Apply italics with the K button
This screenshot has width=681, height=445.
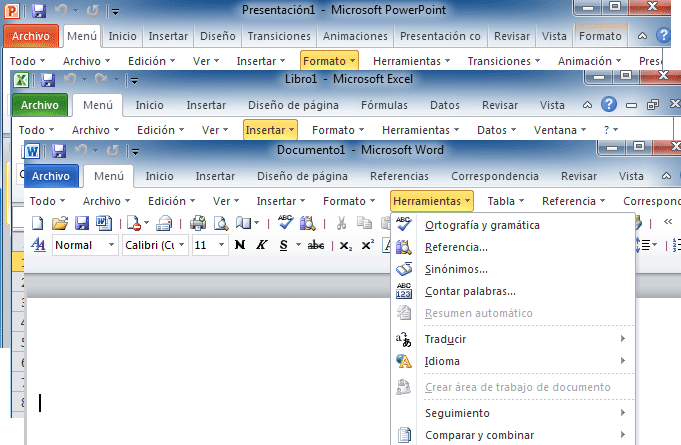(x=261, y=245)
